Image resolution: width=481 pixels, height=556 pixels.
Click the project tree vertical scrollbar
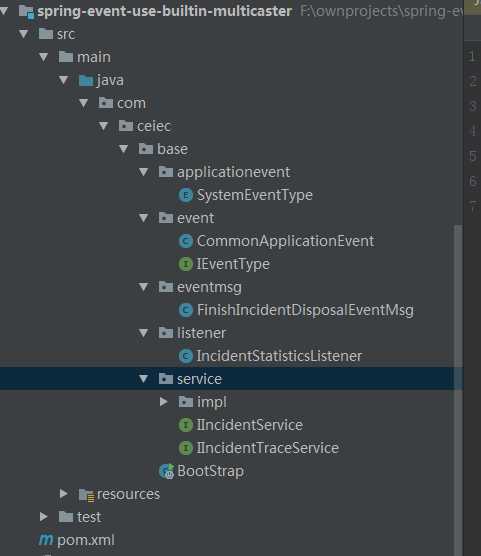(458, 390)
